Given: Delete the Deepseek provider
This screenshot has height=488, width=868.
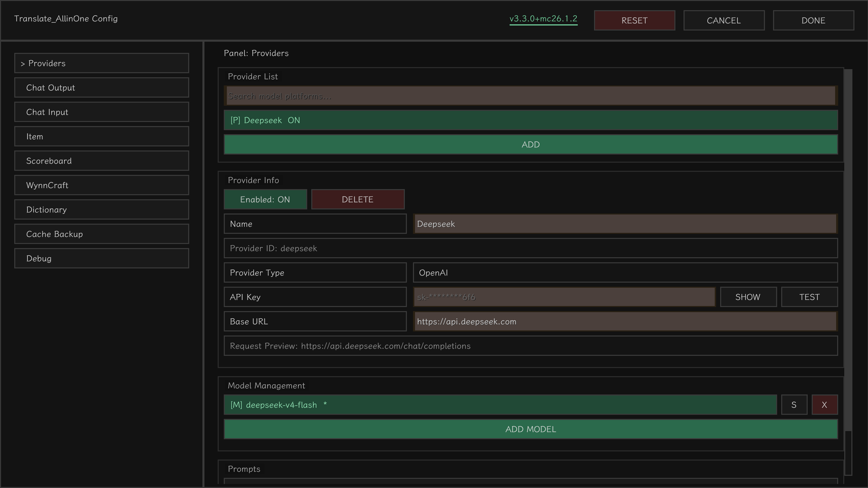Looking at the screenshot, I should (358, 199).
